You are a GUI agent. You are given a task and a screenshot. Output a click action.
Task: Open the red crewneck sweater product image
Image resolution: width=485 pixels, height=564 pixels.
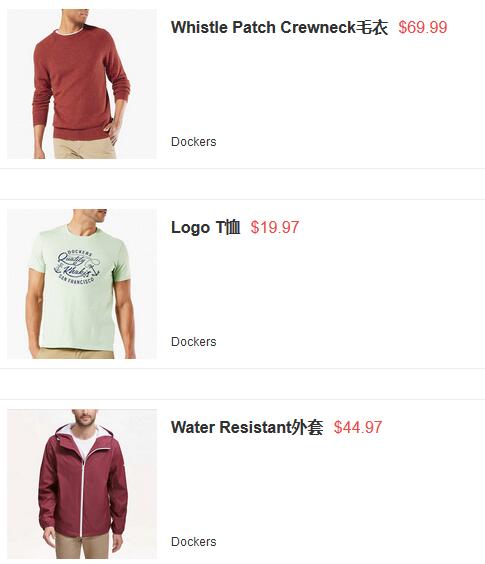[x=82, y=84]
